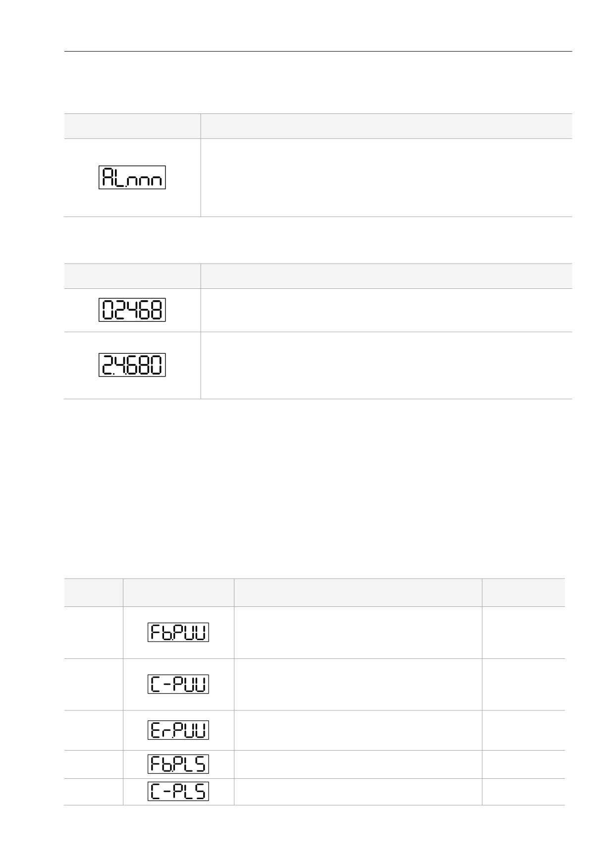This screenshot has width=614, height=868.
Task: Click the AL.nnn alarm display image
Action: point(132,177)
